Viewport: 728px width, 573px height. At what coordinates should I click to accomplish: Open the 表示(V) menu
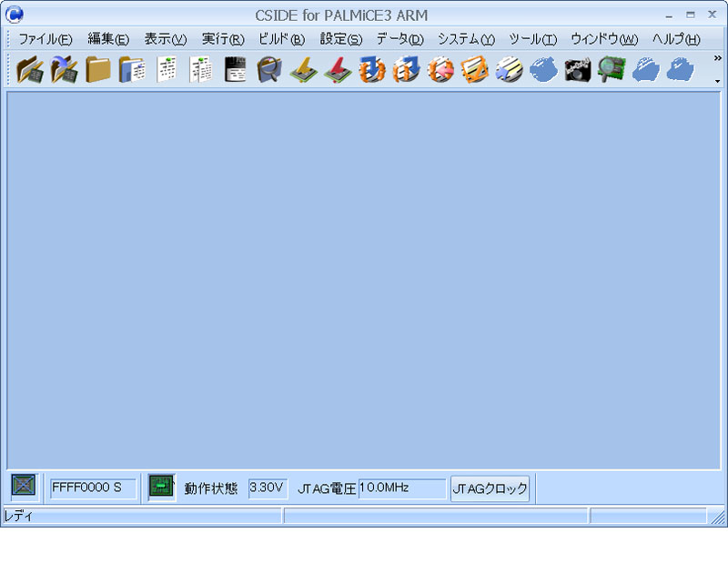point(166,39)
